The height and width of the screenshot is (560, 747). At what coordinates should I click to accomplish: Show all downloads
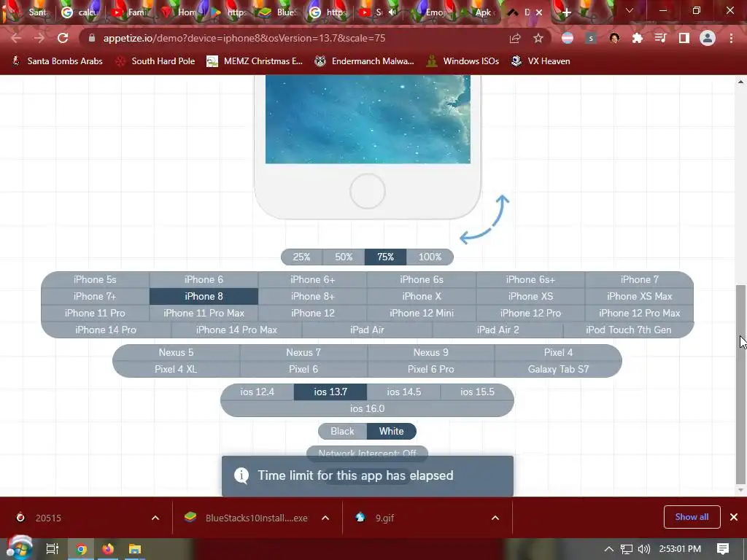click(692, 517)
